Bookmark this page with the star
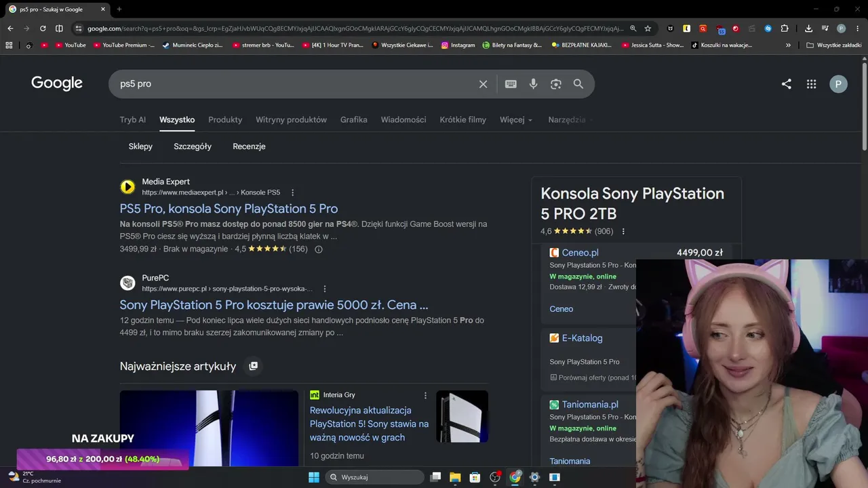The width and height of the screenshot is (868, 488). click(648, 28)
